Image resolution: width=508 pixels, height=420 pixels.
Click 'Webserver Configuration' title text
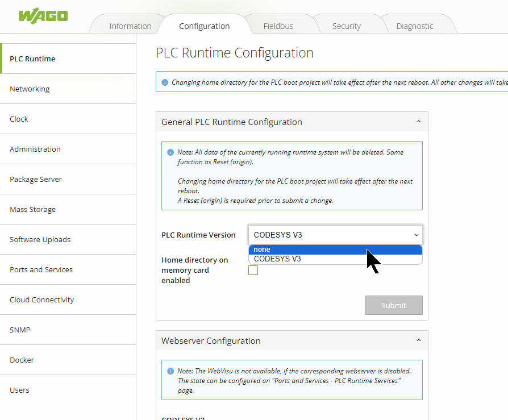211,340
